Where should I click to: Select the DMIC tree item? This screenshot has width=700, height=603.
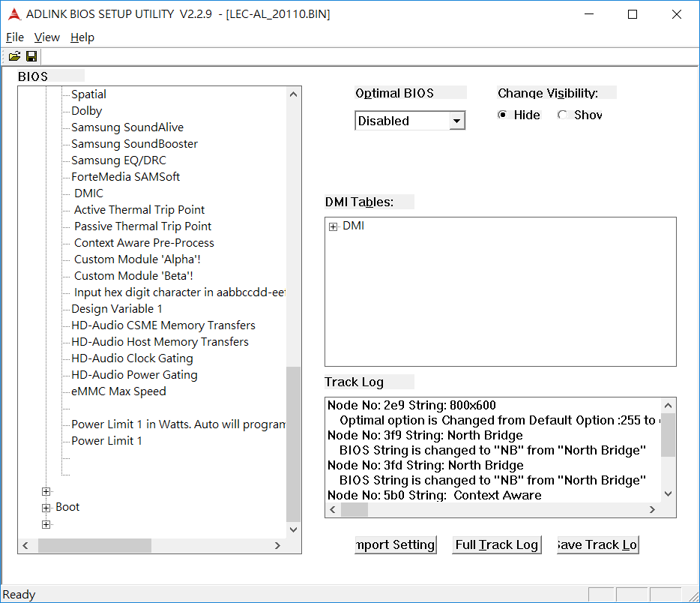(89, 193)
